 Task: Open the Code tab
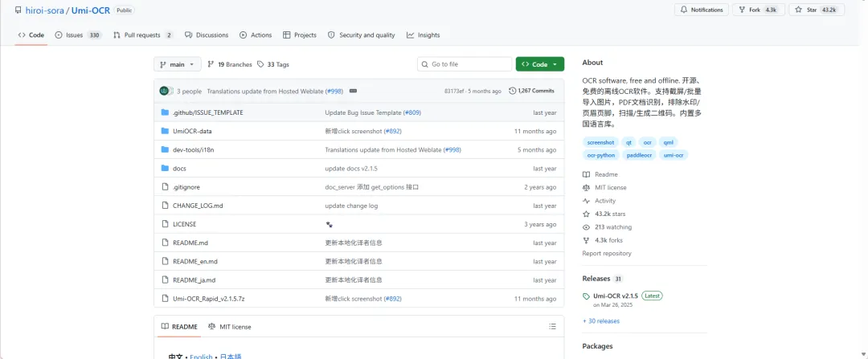pyautogui.click(x=31, y=35)
